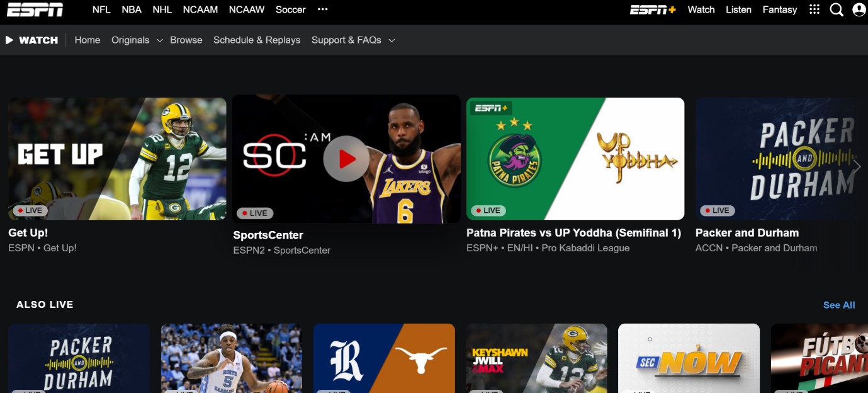The height and width of the screenshot is (393, 868).
Task: Open featured Packer and Durham thumbnail
Action: click(782, 159)
